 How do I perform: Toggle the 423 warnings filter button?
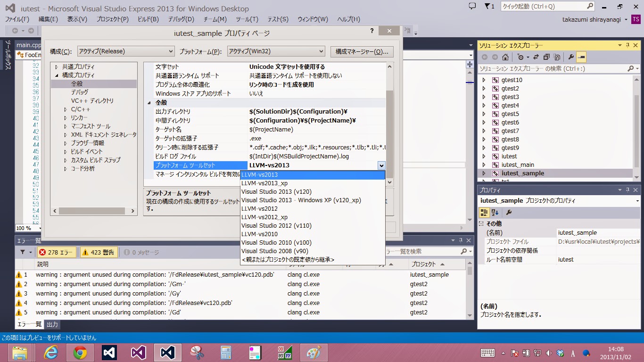click(99, 252)
